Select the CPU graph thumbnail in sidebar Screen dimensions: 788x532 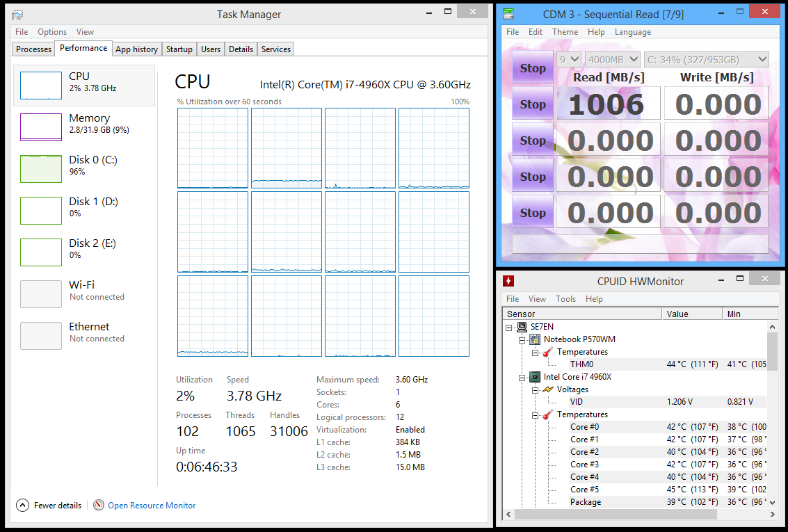click(41, 86)
